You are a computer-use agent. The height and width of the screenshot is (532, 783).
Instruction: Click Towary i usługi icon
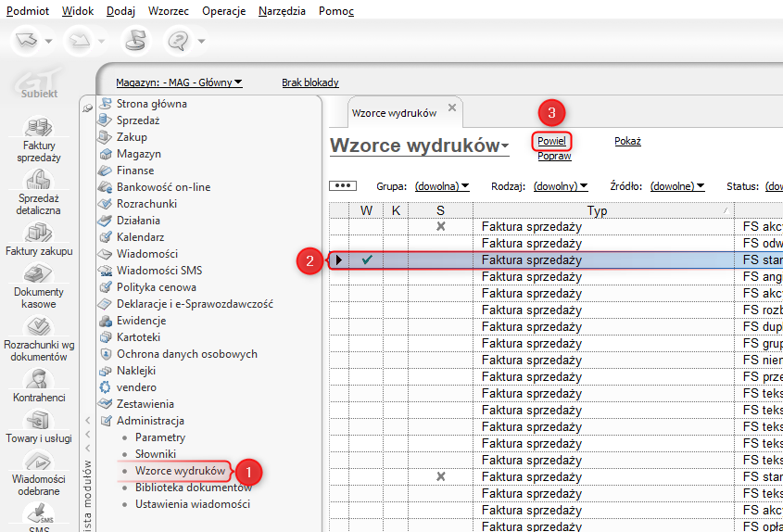tap(37, 422)
